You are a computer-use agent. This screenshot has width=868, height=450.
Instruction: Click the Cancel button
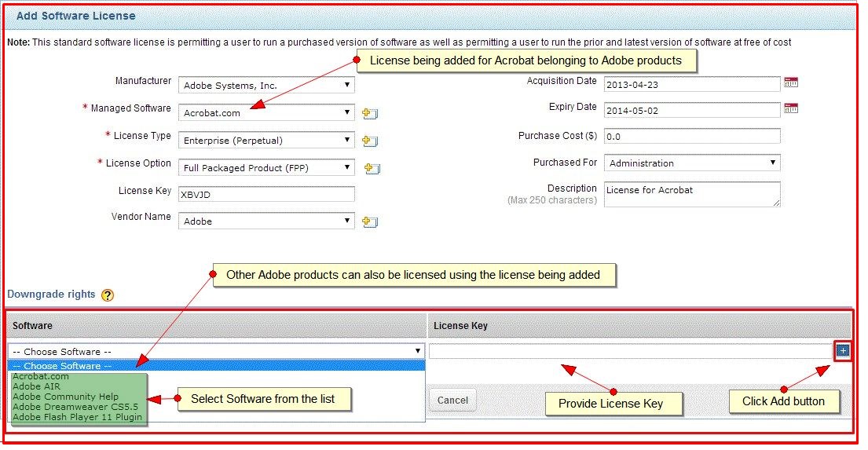click(x=452, y=401)
